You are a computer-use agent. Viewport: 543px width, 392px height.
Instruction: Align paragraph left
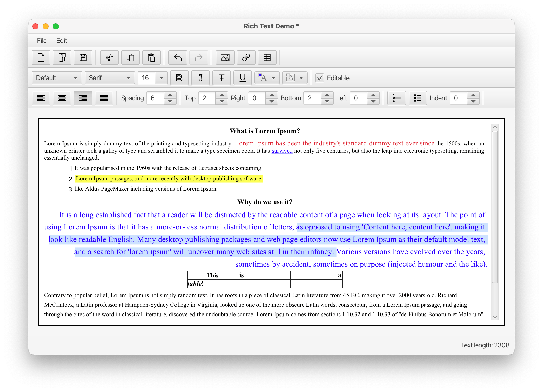41,98
